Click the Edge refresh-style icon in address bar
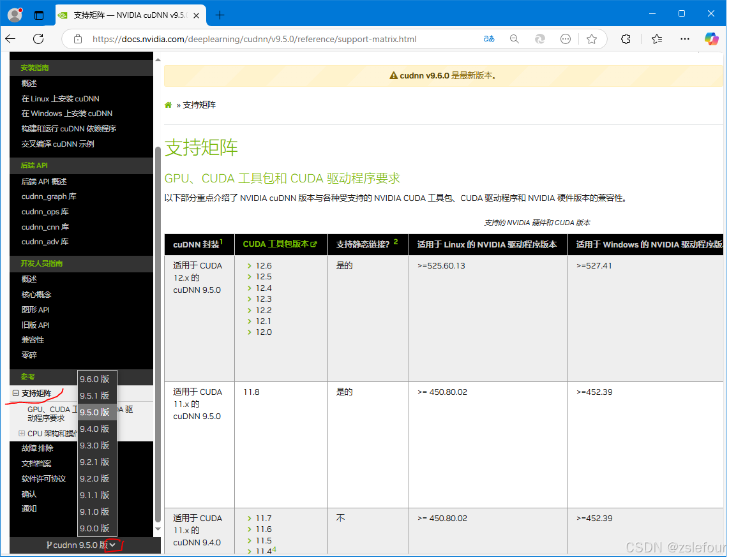Screen dimensions: 729x560 540,39
